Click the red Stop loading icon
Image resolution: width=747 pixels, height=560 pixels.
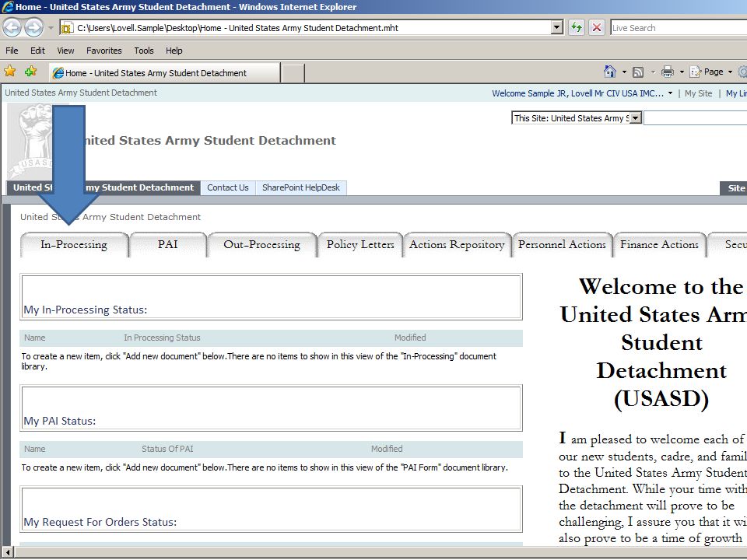tap(597, 28)
